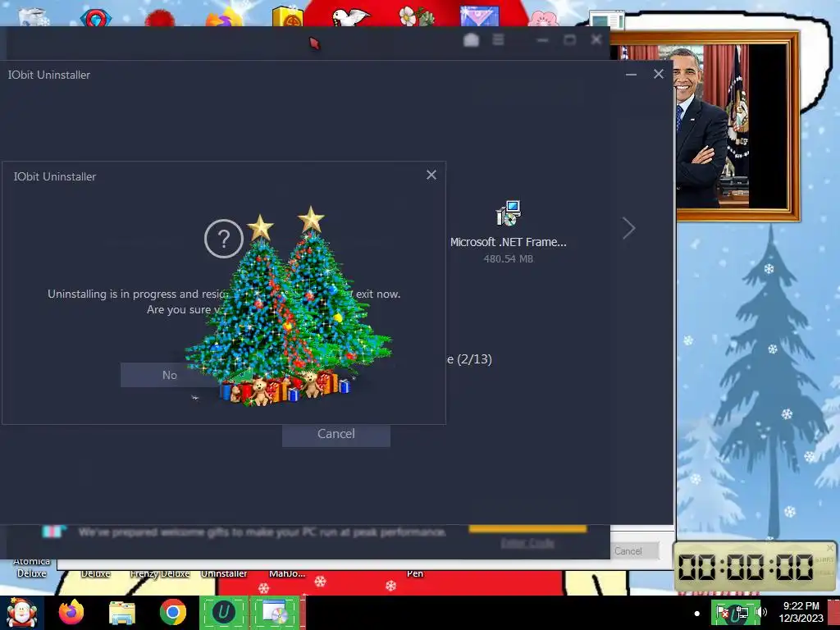
Task: Close the 00:00:00 timer gadget
Action: [830, 547]
